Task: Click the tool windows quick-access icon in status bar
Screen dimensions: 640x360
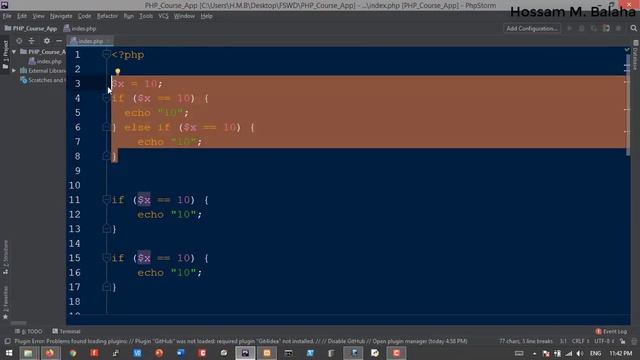Action: pos(7,341)
